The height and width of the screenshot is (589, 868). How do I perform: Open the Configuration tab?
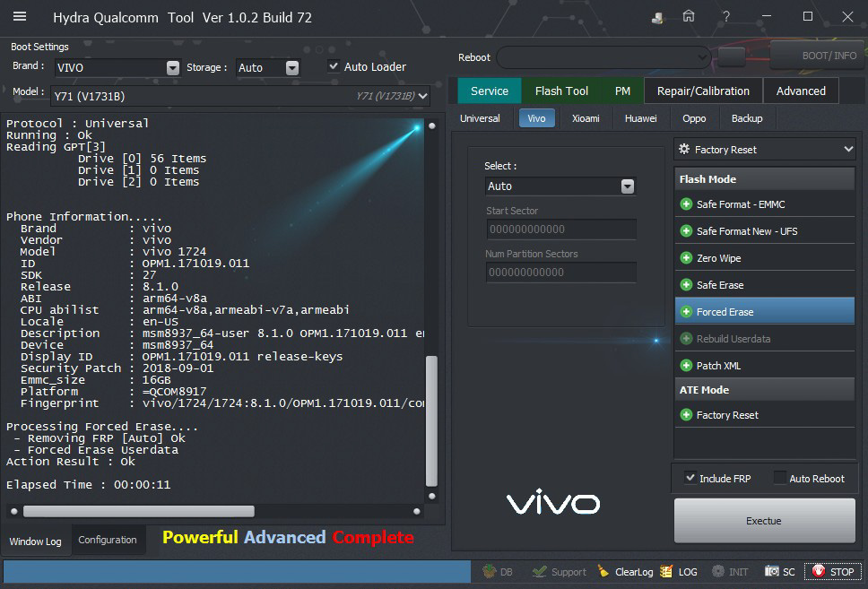108,540
